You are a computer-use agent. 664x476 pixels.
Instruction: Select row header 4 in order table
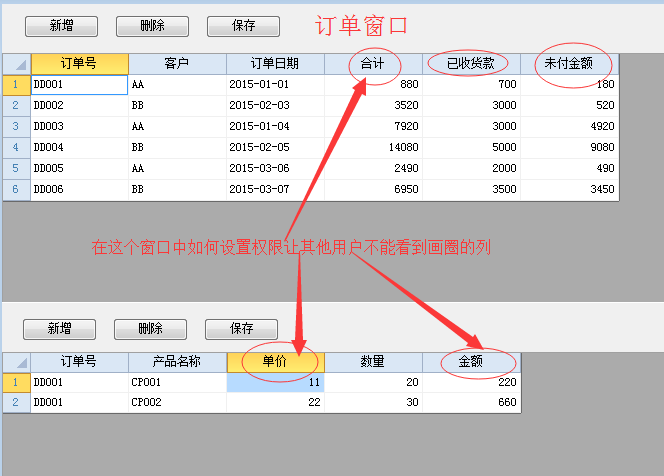click(x=17, y=147)
